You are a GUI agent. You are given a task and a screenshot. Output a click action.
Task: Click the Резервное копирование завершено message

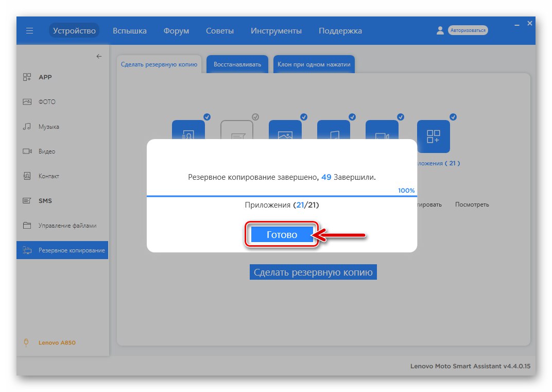click(x=282, y=177)
